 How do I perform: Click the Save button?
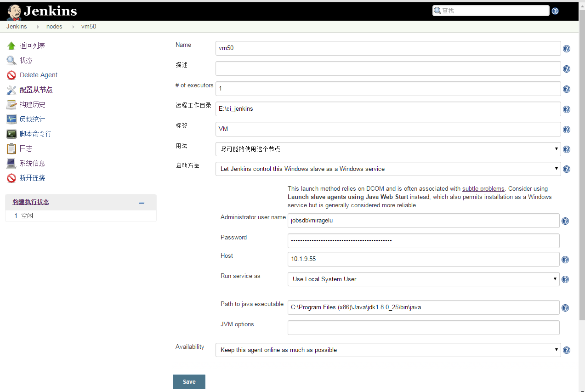(x=189, y=382)
